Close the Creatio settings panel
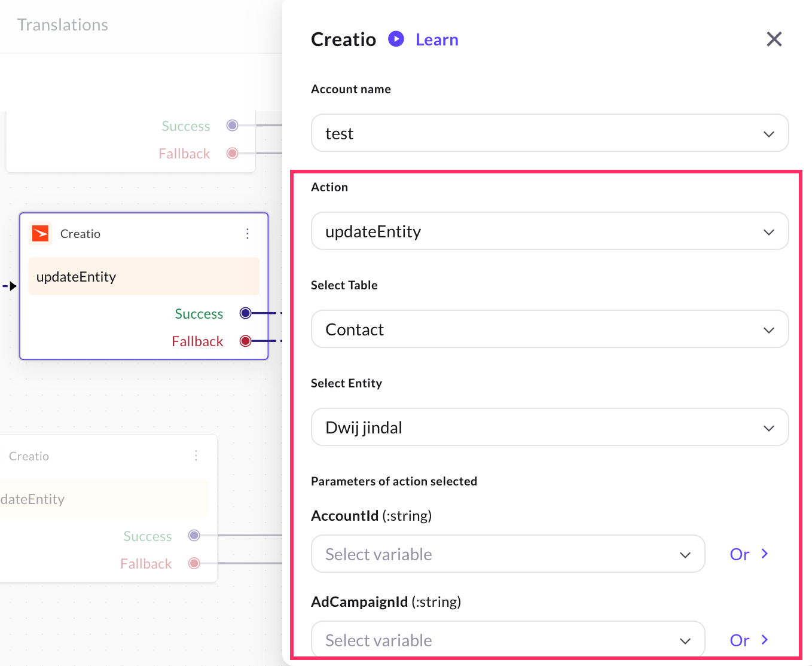The height and width of the screenshot is (666, 812). [774, 39]
